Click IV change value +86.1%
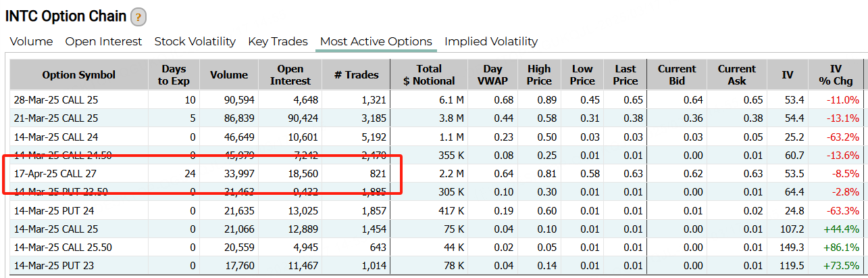The image size is (868, 278). (842, 247)
